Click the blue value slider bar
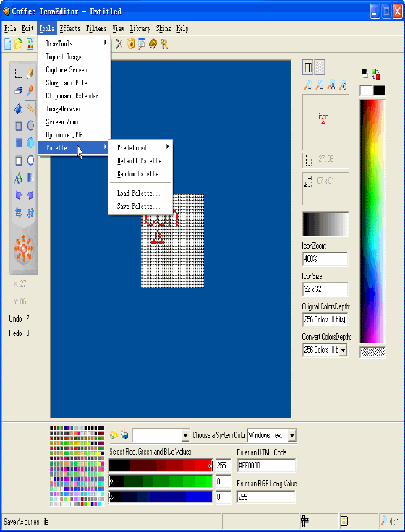 tap(161, 497)
